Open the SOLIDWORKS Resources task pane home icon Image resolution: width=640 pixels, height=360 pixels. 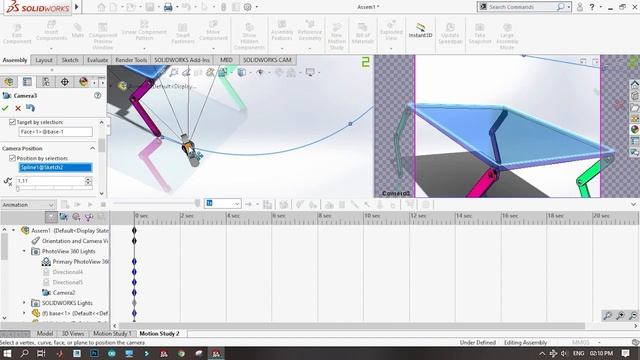pyautogui.click(x=634, y=84)
